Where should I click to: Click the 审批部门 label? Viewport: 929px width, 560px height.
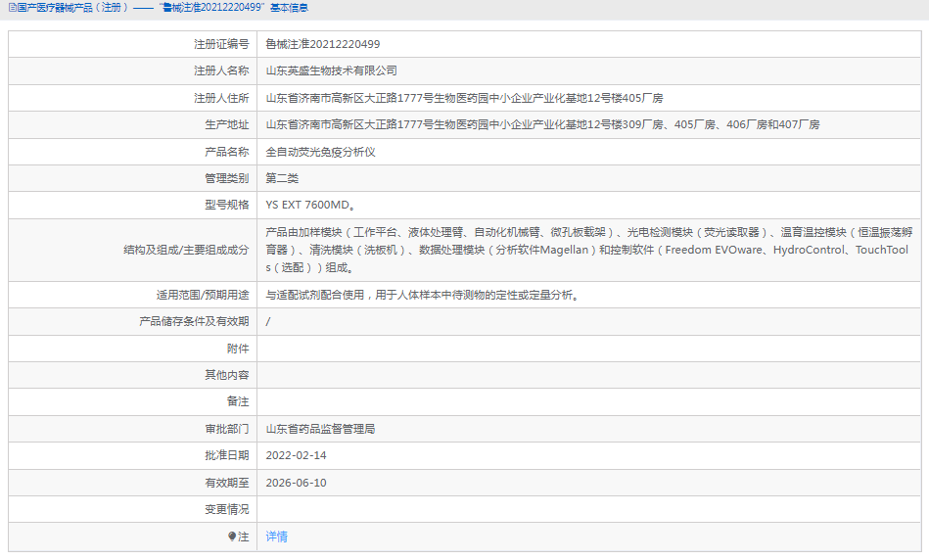point(227,429)
